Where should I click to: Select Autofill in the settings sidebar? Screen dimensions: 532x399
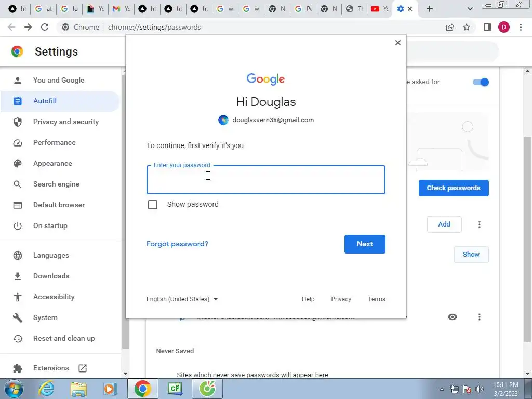[60, 101]
